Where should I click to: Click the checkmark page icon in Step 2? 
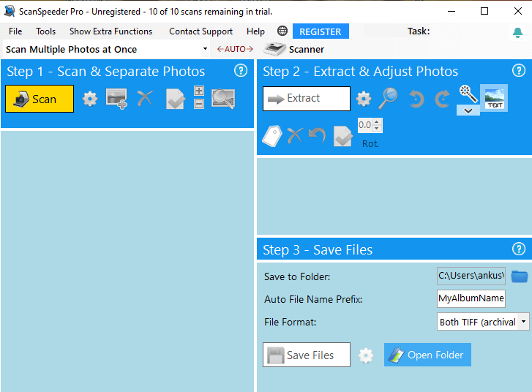click(343, 136)
